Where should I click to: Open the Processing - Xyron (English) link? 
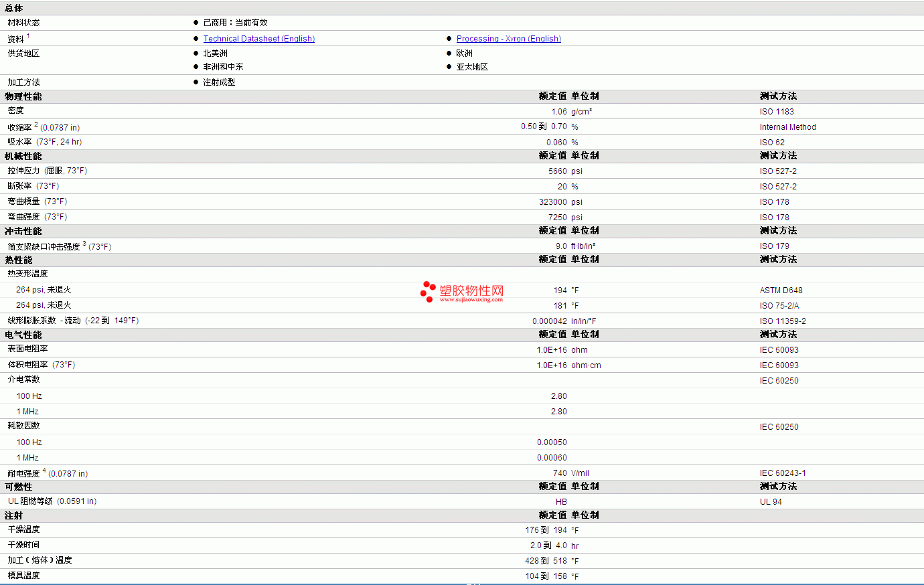[509, 39]
